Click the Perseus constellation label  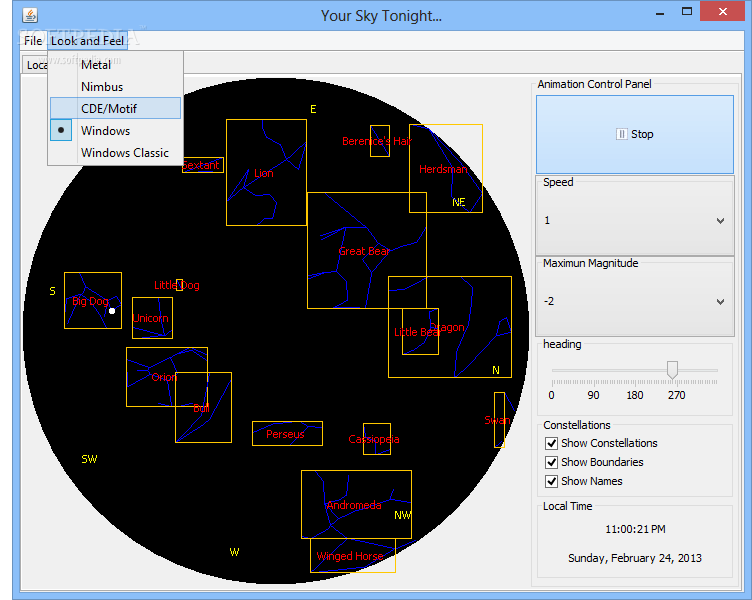point(285,435)
